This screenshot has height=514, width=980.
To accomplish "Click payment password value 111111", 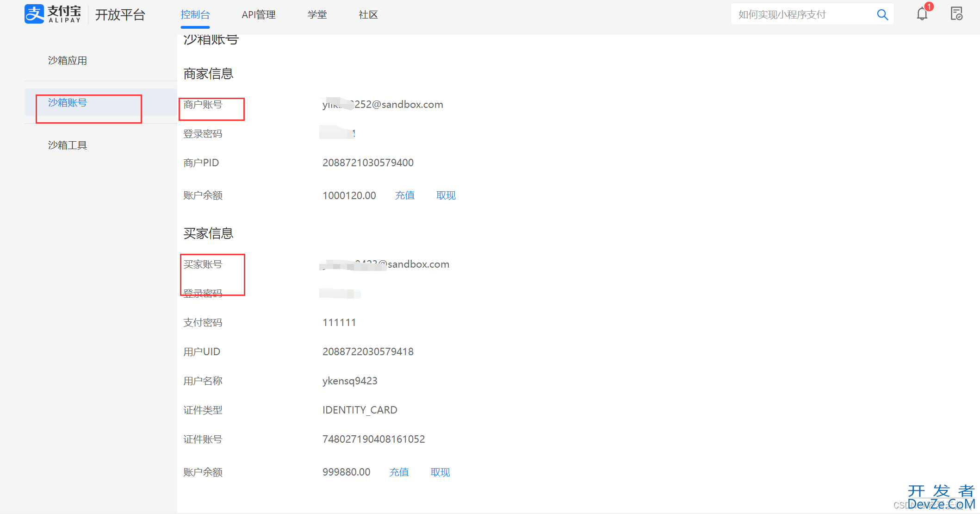I will click(339, 323).
